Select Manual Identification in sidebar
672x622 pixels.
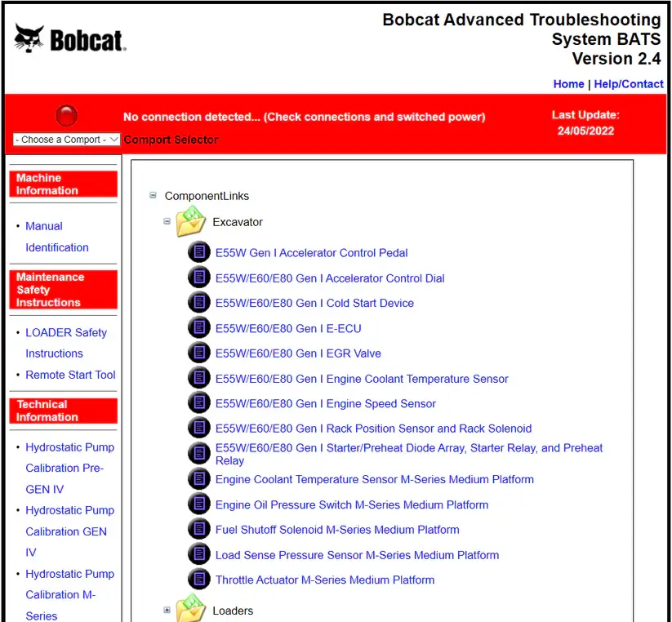pyautogui.click(x=56, y=237)
